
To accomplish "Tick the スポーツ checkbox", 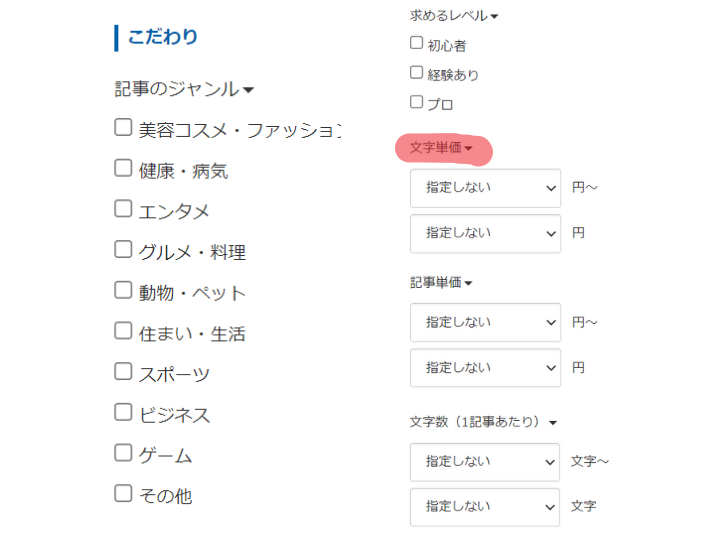I will (x=123, y=371).
